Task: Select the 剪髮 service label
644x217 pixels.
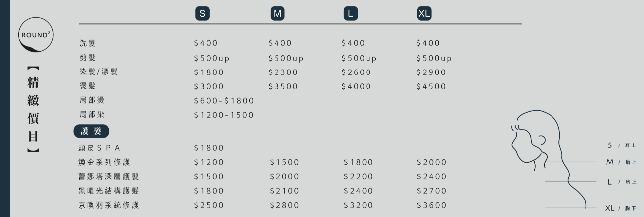Action: point(87,58)
